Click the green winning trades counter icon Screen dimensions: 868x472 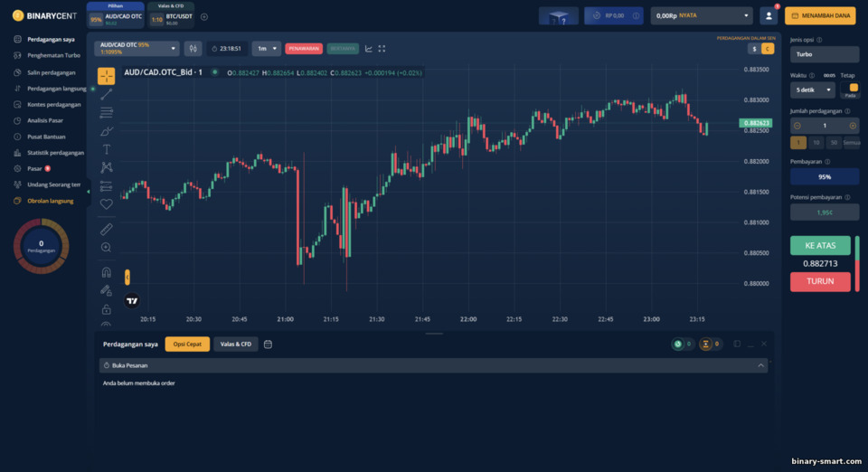point(678,345)
